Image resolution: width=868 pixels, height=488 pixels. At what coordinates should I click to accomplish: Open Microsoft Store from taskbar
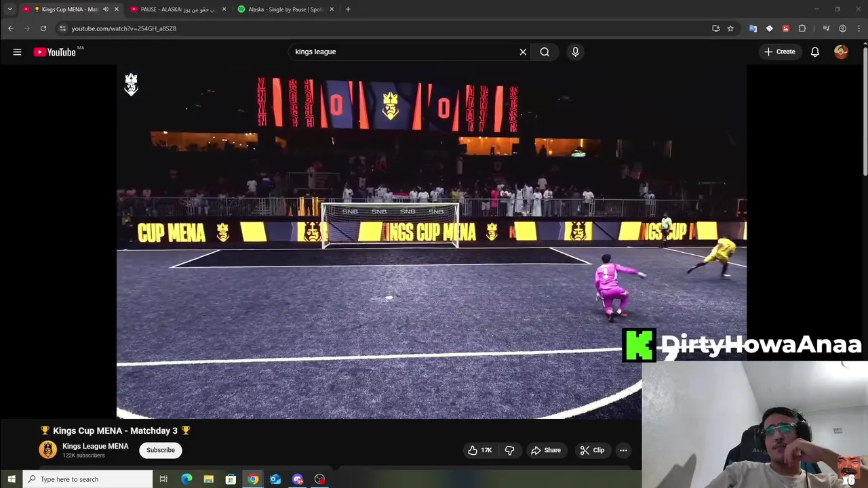coord(231,479)
